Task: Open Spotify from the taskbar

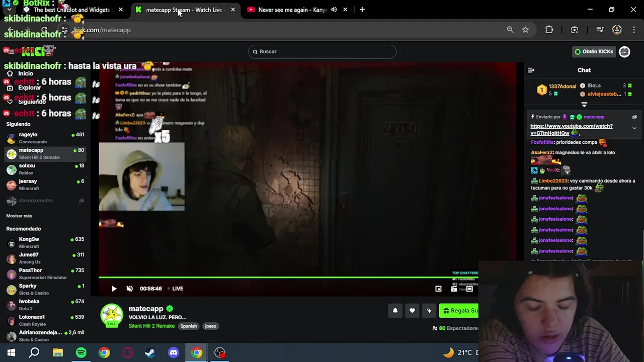Action: point(81,352)
